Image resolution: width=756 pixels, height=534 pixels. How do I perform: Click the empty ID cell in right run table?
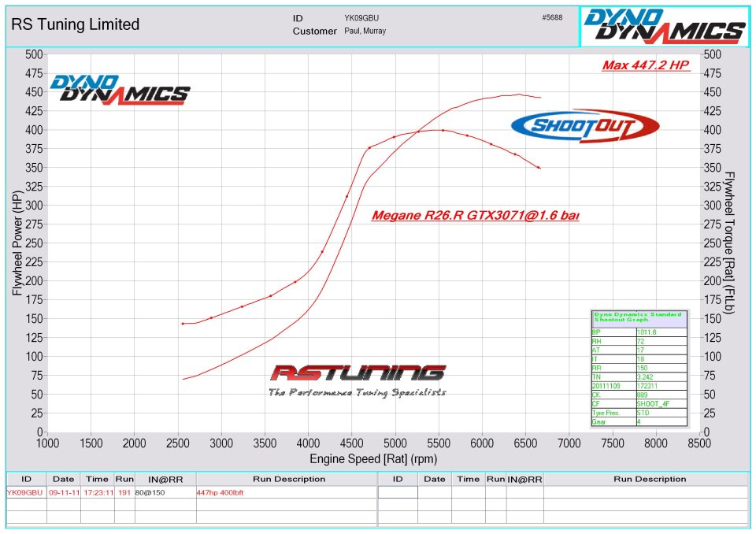[x=398, y=492]
